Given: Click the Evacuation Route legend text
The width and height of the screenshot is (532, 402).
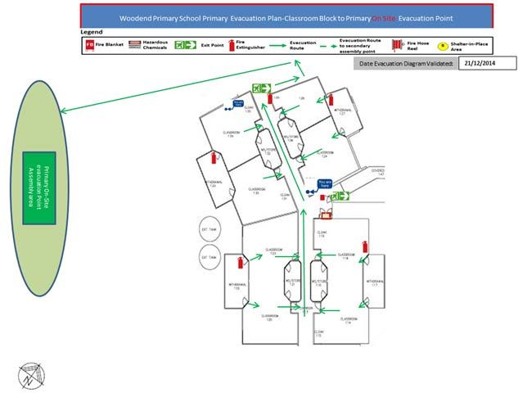Looking at the screenshot, I should [x=303, y=46].
